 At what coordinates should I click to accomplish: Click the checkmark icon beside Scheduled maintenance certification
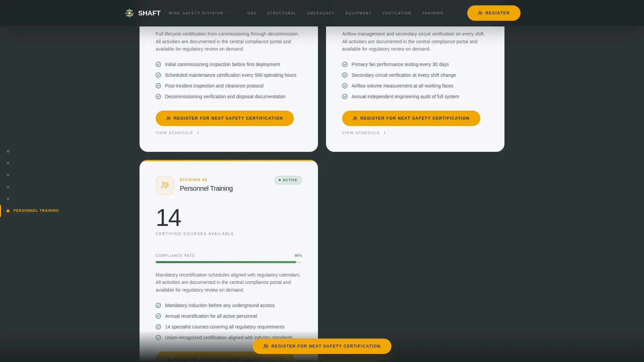point(158,75)
